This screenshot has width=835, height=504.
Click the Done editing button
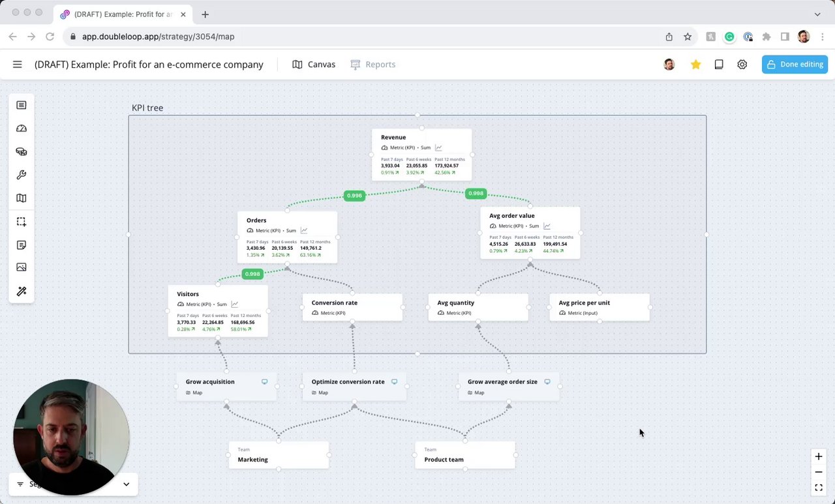(795, 65)
